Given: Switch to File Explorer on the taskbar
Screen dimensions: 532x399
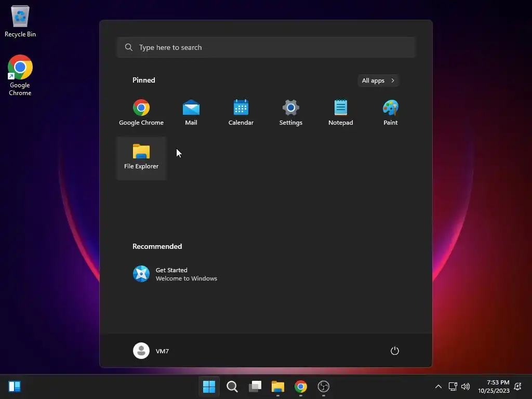Looking at the screenshot, I should (x=278, y=387).
